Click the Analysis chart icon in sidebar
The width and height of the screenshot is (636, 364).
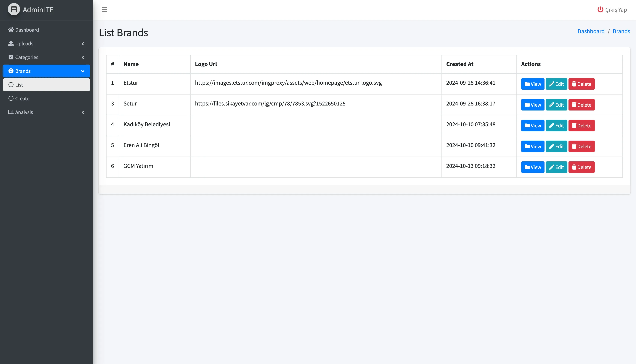tap(11, 112)
